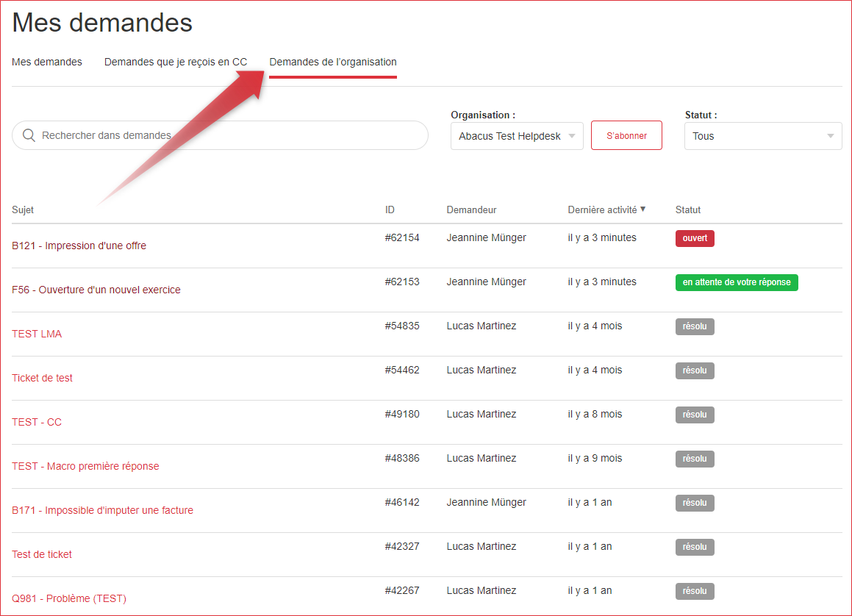Open Demandes que je reçois en CC tab
This screenshot has width=852, height=616.
(x=176, y=62)
